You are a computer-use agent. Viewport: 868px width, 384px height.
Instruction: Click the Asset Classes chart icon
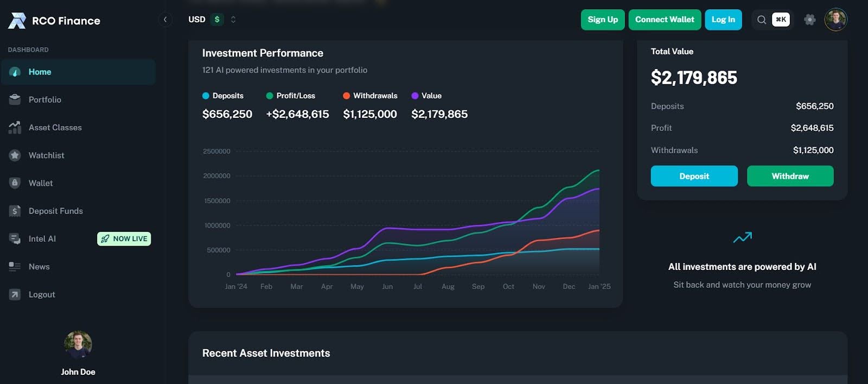point(15,127)
